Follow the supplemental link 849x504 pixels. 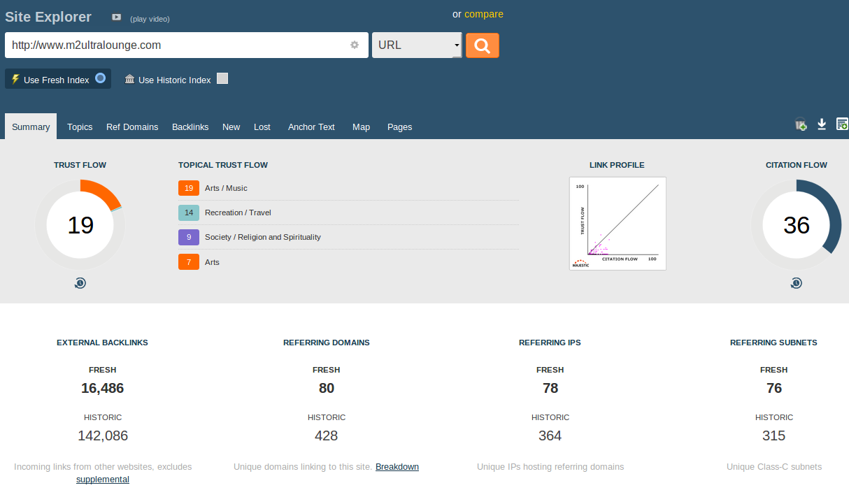click(103, 479)
